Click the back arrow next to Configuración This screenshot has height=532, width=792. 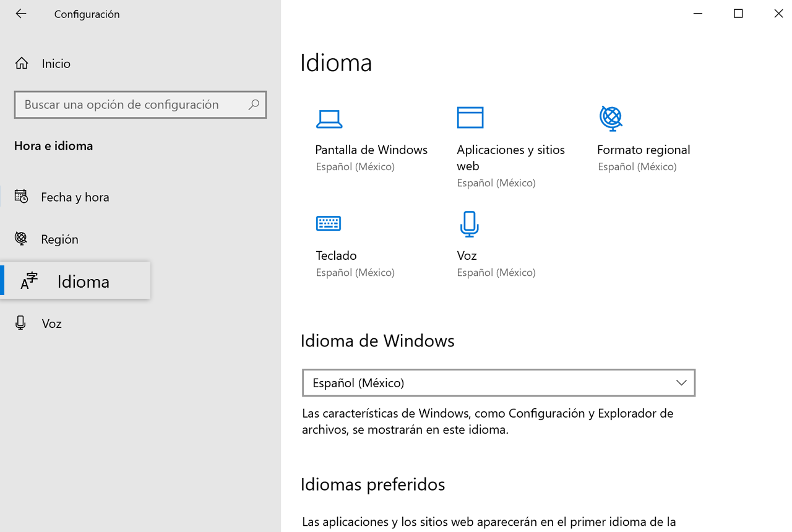(21, 14)
